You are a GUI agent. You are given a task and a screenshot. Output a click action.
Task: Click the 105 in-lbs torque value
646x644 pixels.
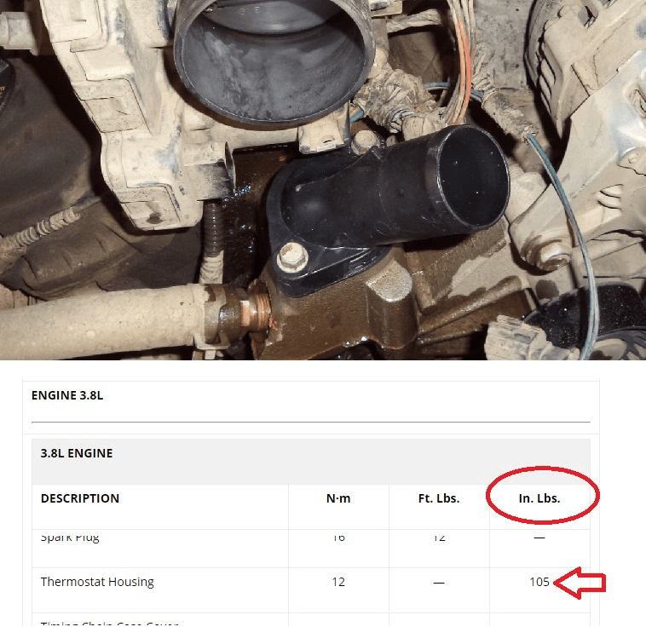click(539, 582)
